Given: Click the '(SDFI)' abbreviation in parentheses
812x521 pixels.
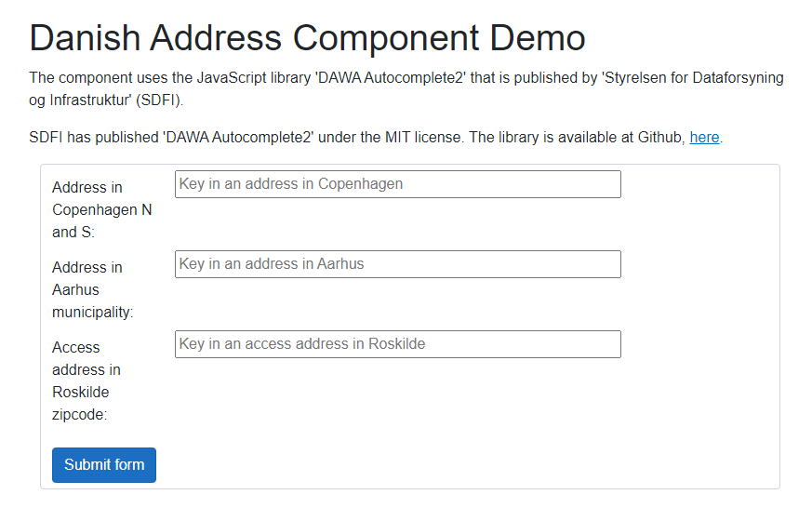Looking at the screenshot, I should click(159, 100).
